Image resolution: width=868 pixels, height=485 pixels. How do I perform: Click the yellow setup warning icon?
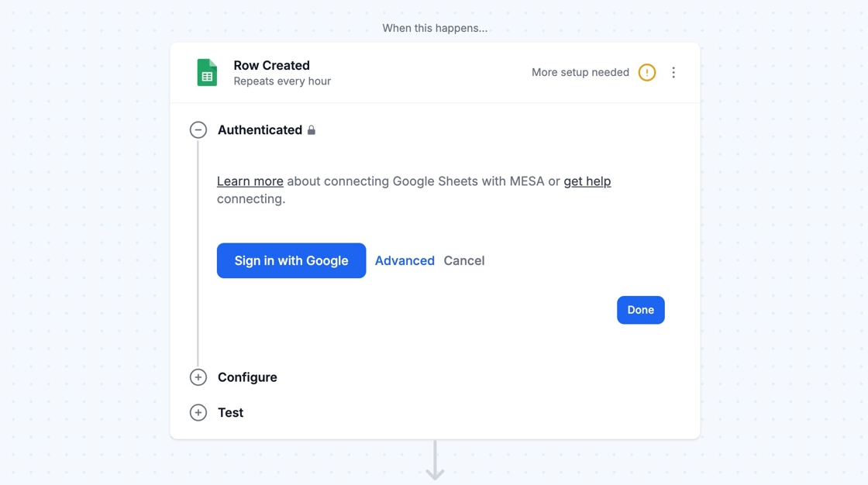coord(647,73)
